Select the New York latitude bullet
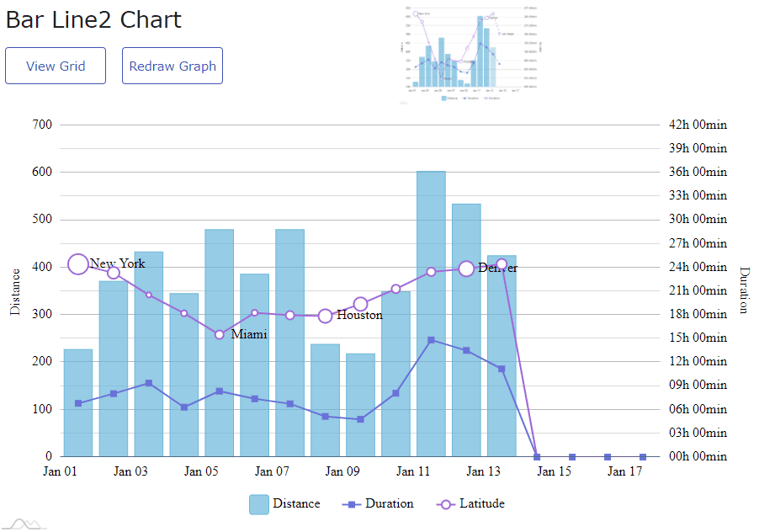Screen dimensions: 759x532 78,264
